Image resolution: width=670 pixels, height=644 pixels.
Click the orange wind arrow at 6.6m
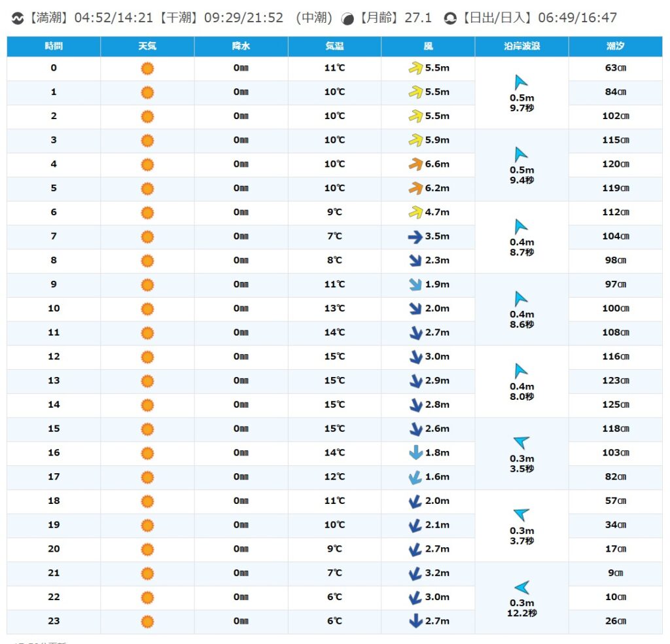tap(415, 164)
